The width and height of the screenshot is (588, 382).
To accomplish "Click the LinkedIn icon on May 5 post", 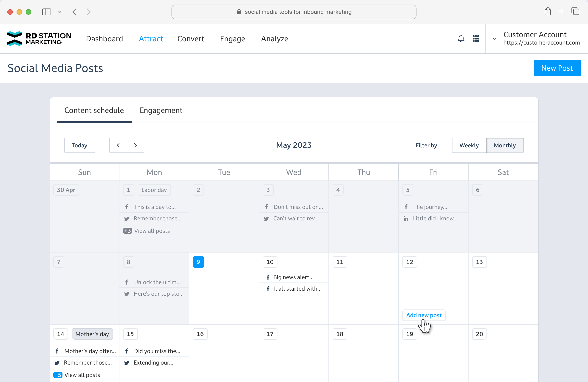I will (406, 218).
